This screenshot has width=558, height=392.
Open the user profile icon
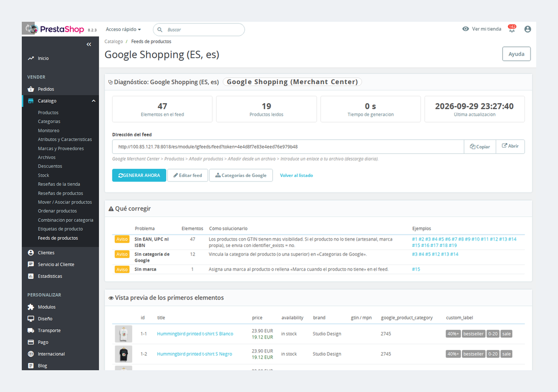pos(527,29)
